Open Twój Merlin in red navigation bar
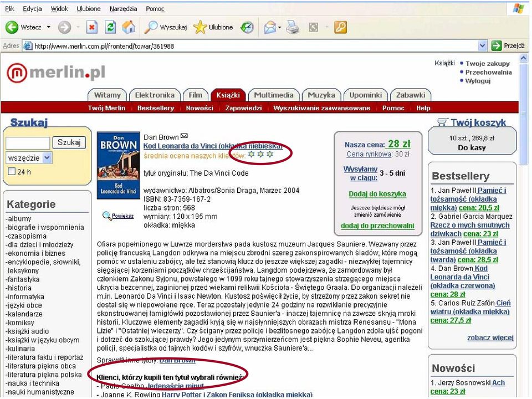This screenshot has height=399, width=532. (106, 108)
